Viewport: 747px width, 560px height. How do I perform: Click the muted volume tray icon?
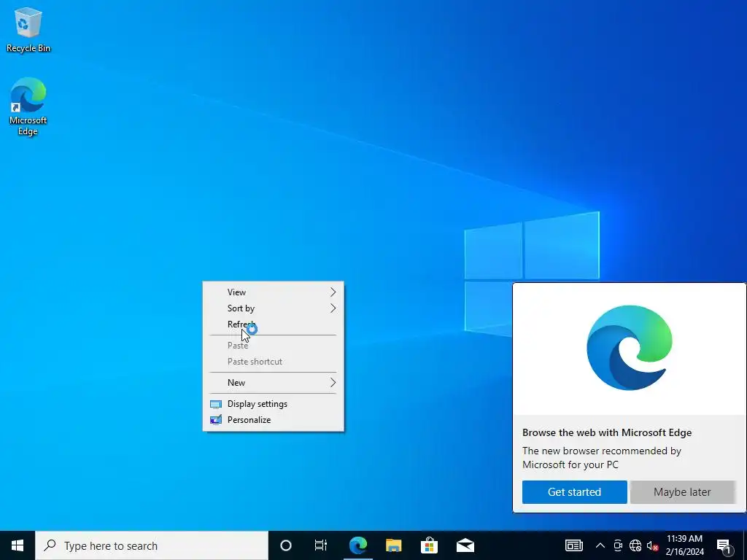pyautogui.click(x=652, y=545)
